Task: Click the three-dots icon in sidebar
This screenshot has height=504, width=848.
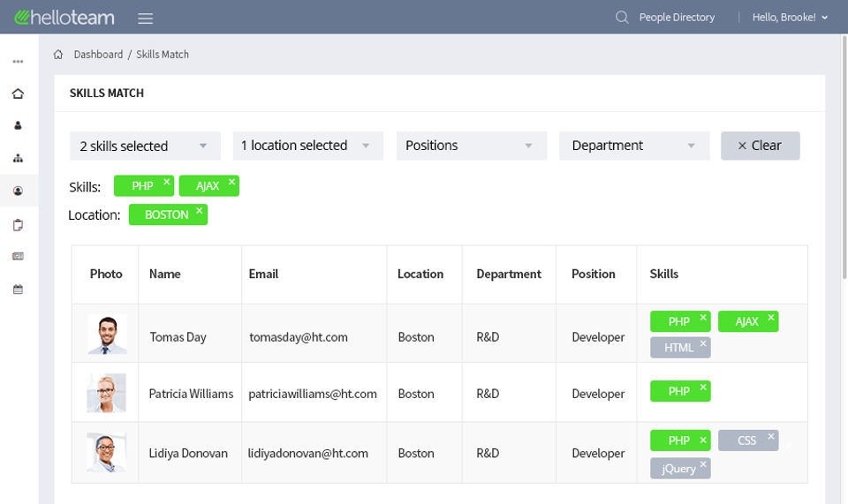Action: 18,62
